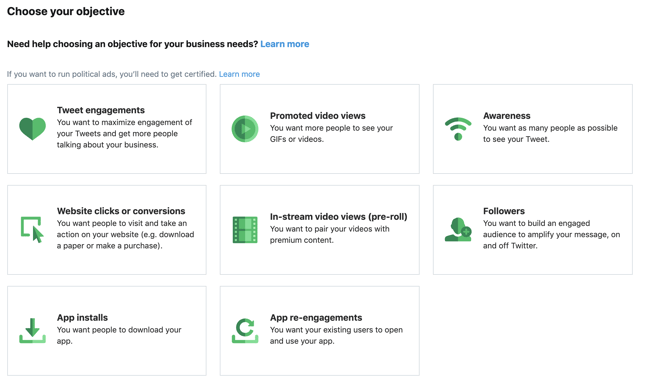Screen dimensions: 645x388
Task: Click text 'a paper or make a purchase).'
Action: coord(109,246)
